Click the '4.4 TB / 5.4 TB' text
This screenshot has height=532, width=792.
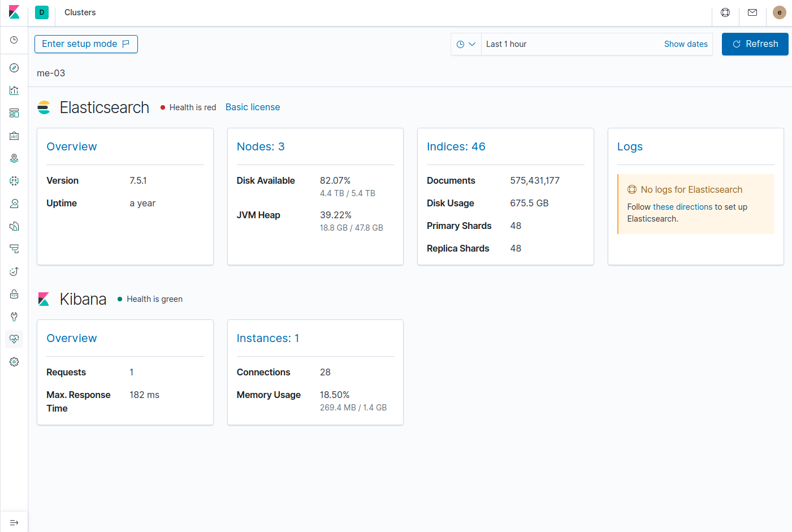click(348, 193)
